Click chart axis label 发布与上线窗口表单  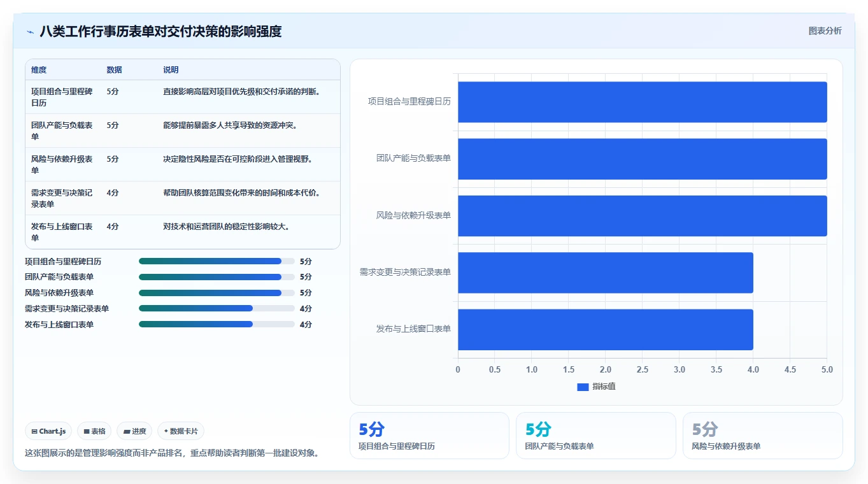[413, 329]
